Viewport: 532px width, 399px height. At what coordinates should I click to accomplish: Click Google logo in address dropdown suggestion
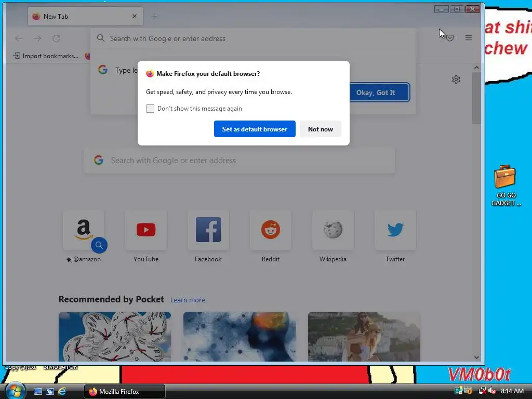coord(103,70)
